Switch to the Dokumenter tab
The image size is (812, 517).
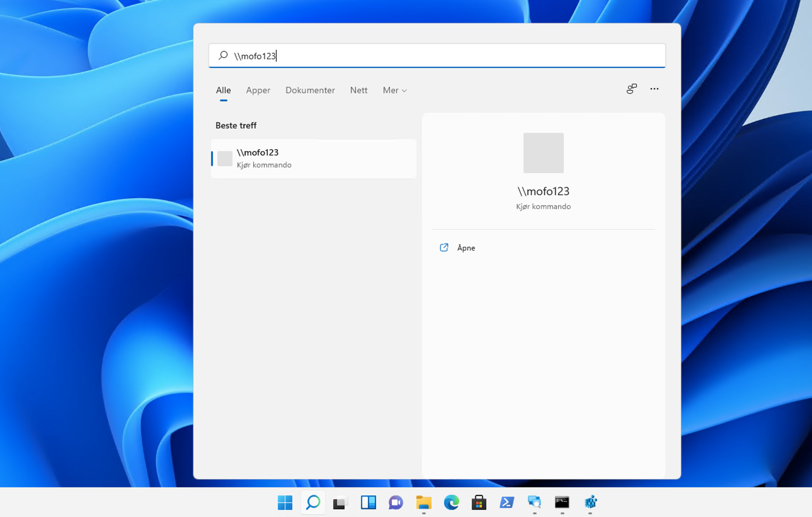pyautogui.click(x=310, y=90)
